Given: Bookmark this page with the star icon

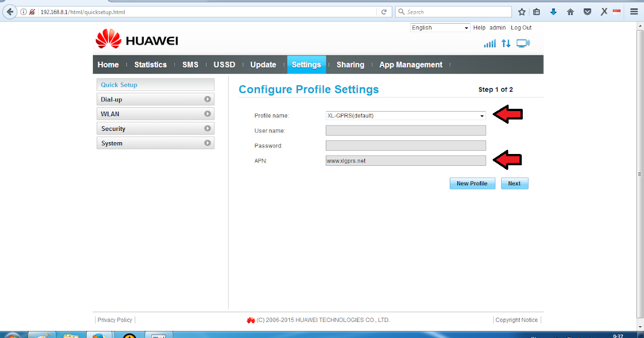Looking at the screenshot, I should [x=522, y=12].
